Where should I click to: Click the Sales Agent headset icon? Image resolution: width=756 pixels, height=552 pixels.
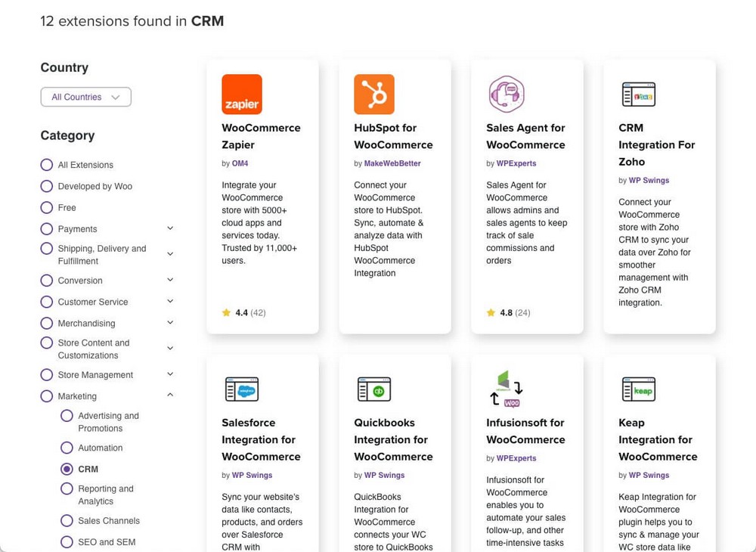point(507,94)
